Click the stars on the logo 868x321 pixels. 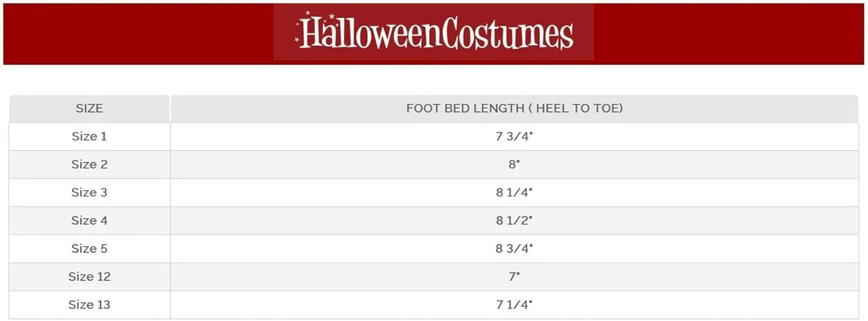(x=307, y=14)
